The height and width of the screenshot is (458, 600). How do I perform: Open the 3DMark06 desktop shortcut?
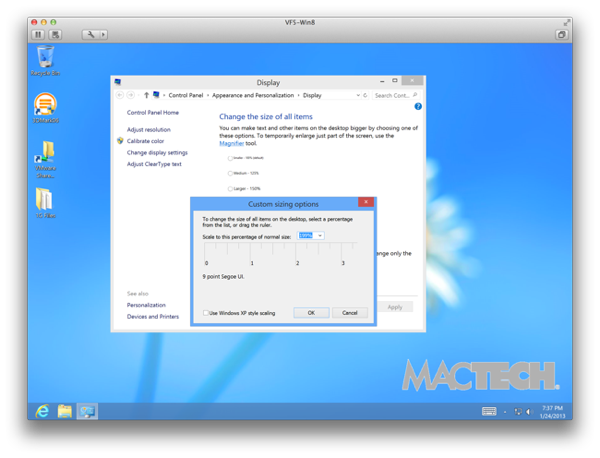(x=45, y=106)
